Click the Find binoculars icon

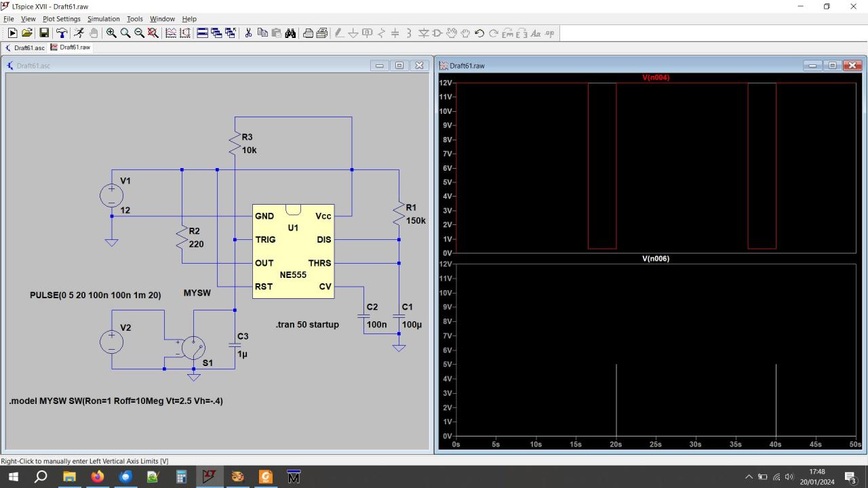[290, 33]
